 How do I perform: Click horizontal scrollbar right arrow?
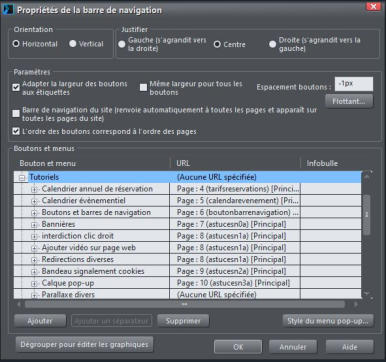pos(356,304)
